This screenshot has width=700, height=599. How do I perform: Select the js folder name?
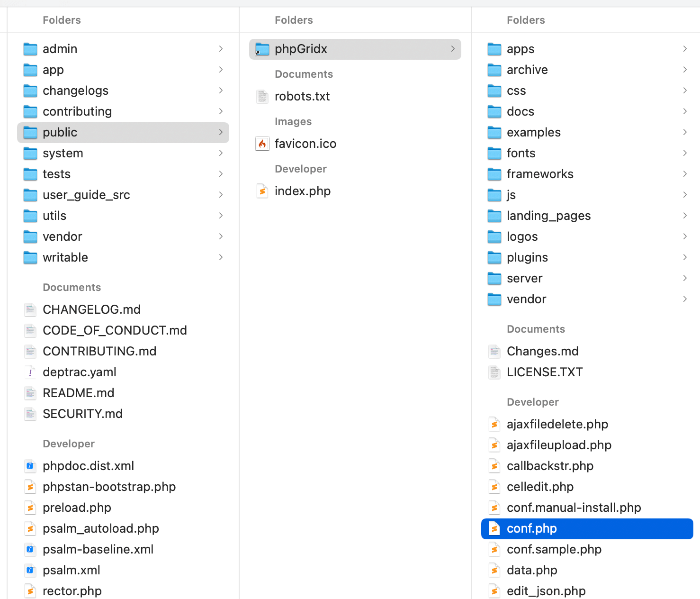[511, 195]
